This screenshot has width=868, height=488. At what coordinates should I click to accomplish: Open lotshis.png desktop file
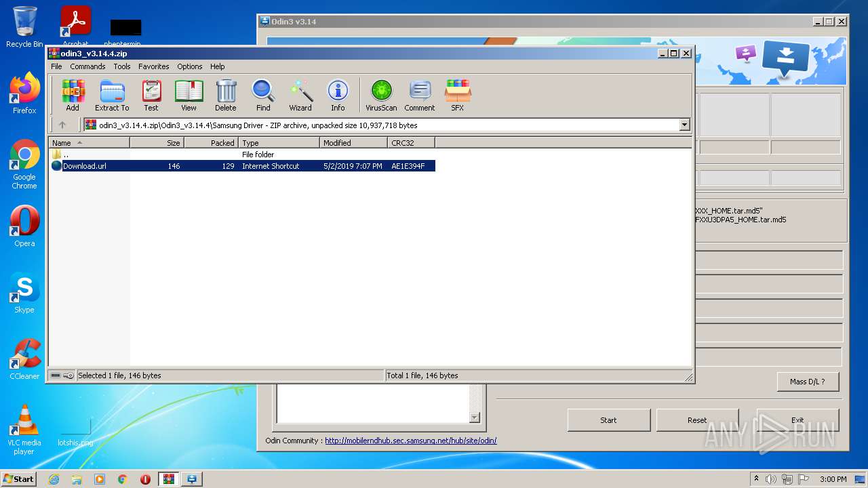click(x=75, y=430)
